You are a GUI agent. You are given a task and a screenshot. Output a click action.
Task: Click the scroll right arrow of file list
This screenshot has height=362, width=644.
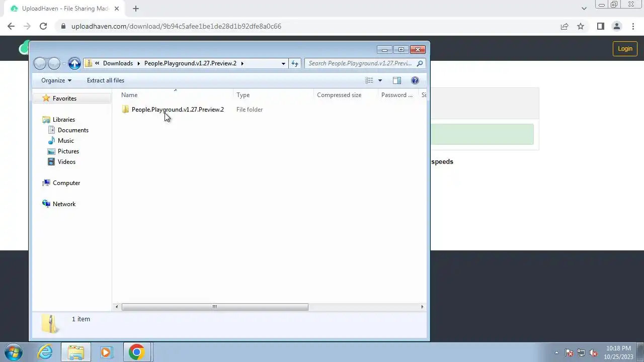pos(422,307)
